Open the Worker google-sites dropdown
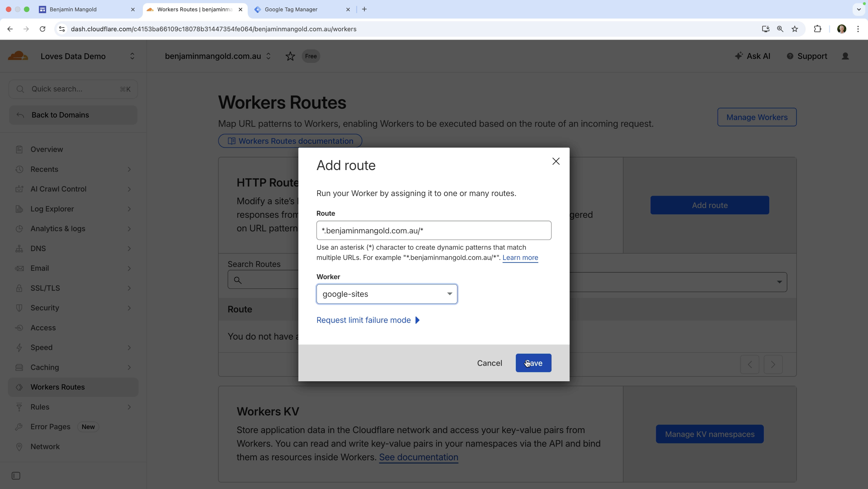Image resolution: width=868 pixels, height=489 pixels. pyautogui.click(x=387, y=294)
